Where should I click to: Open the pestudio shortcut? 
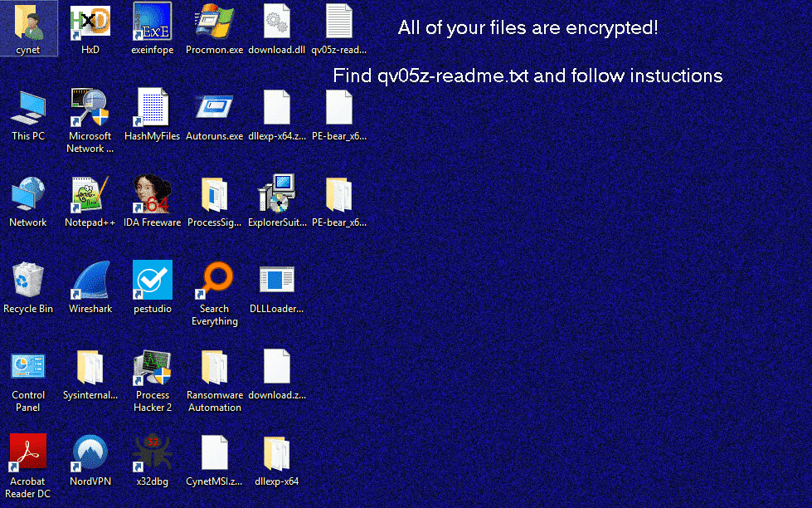tap(153, 281)
